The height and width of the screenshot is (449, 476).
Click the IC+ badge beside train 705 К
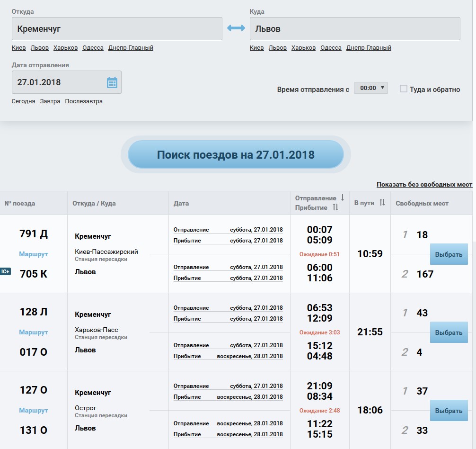click(5, 271)
